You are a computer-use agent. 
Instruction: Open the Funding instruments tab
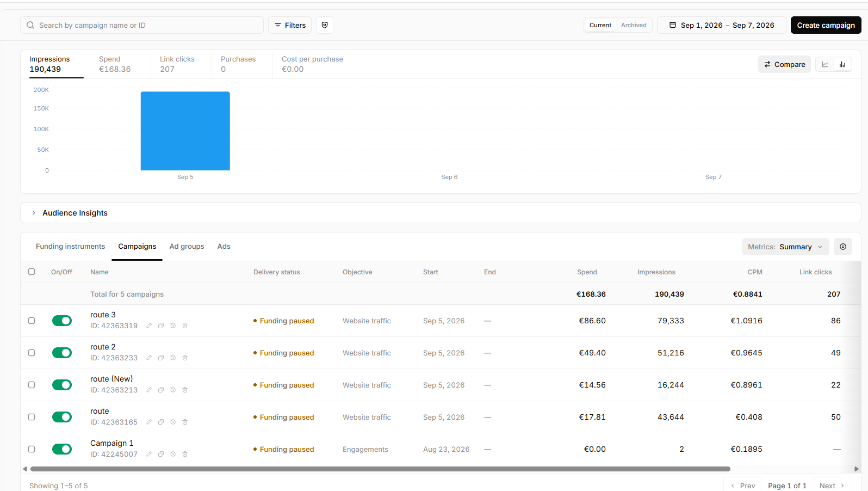tap(71, 247)
